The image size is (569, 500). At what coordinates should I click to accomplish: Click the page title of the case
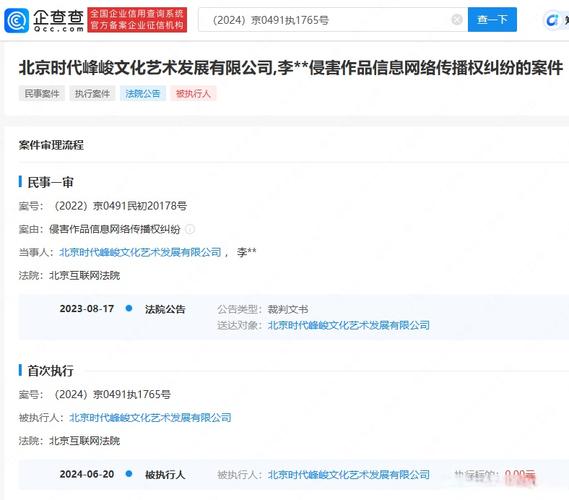tap(291, 68)
